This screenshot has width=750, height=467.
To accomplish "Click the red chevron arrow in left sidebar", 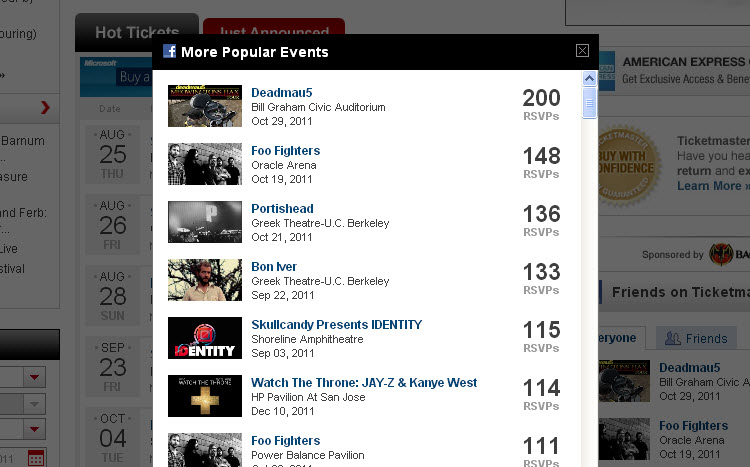I will [x=45, y=108].
